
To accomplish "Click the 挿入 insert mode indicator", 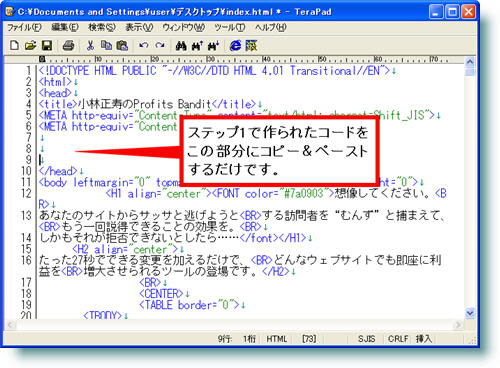I will [423, 339].
